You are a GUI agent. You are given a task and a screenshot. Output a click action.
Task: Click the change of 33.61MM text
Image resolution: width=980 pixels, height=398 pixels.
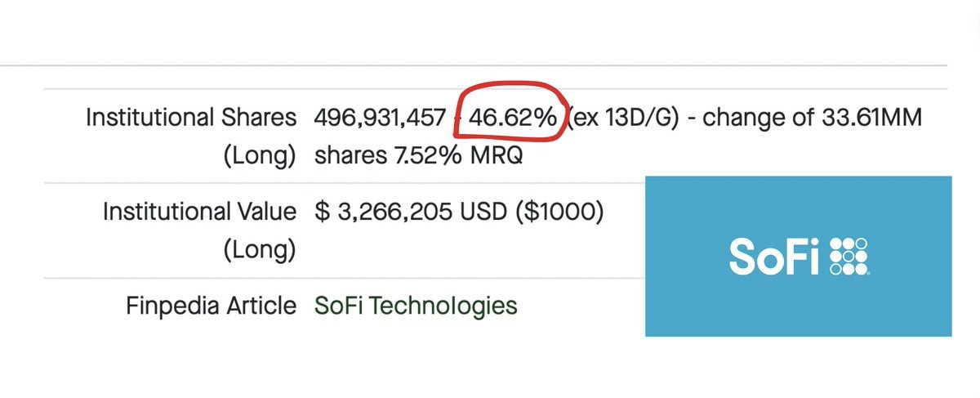coord(813,119)
